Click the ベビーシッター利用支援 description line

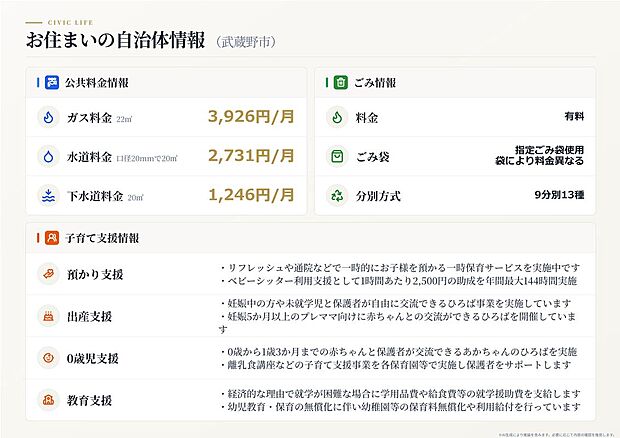[x=398, y=281]
